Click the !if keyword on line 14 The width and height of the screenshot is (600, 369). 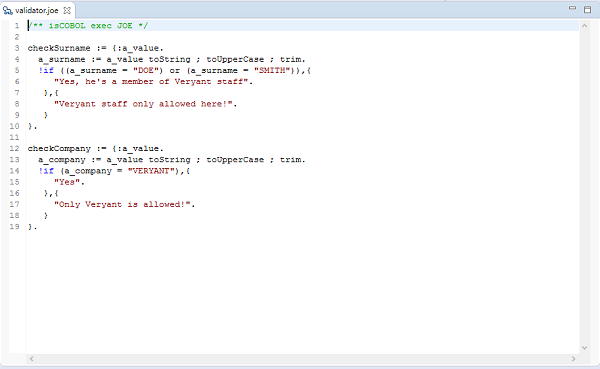coord(46,171)
